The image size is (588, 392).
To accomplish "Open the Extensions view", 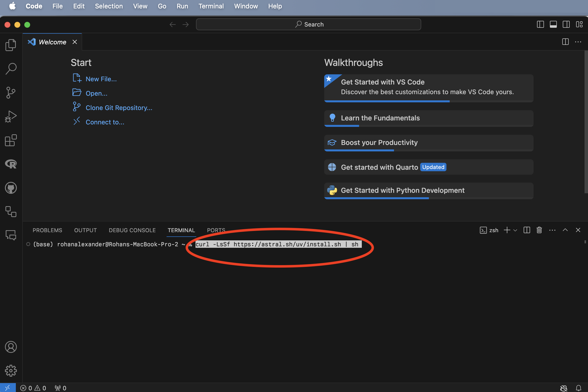I will [x=11, y=140].
